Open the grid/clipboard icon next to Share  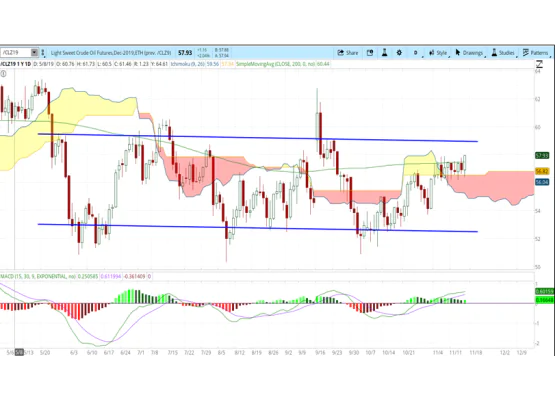(x=370, y=53)
